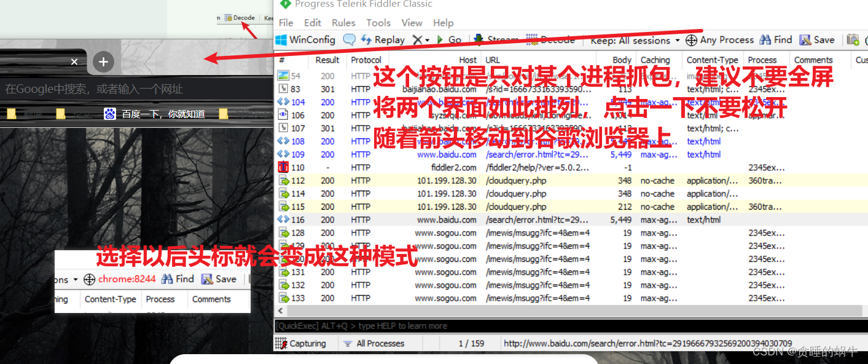Click chrome:8244 process filter in the inset image
Viewport: 868px width, 364px height.
tap(120, 279)
